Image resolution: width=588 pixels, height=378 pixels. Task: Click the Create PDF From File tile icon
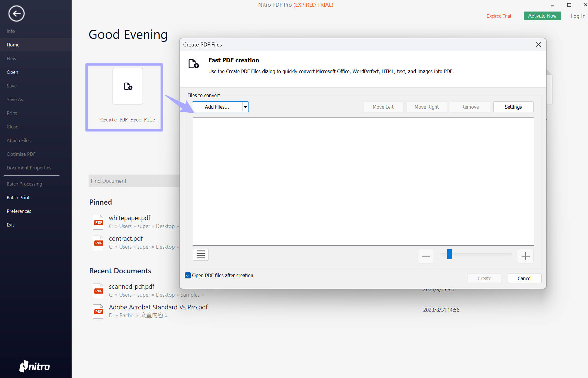click(128, 87)
